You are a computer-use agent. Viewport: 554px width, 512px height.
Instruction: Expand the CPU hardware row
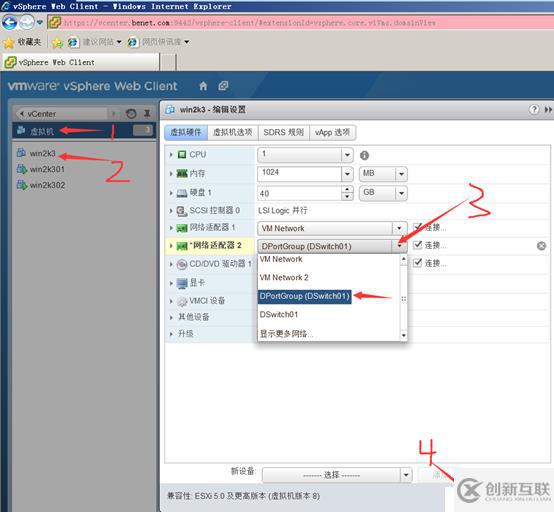pos(171,155)
